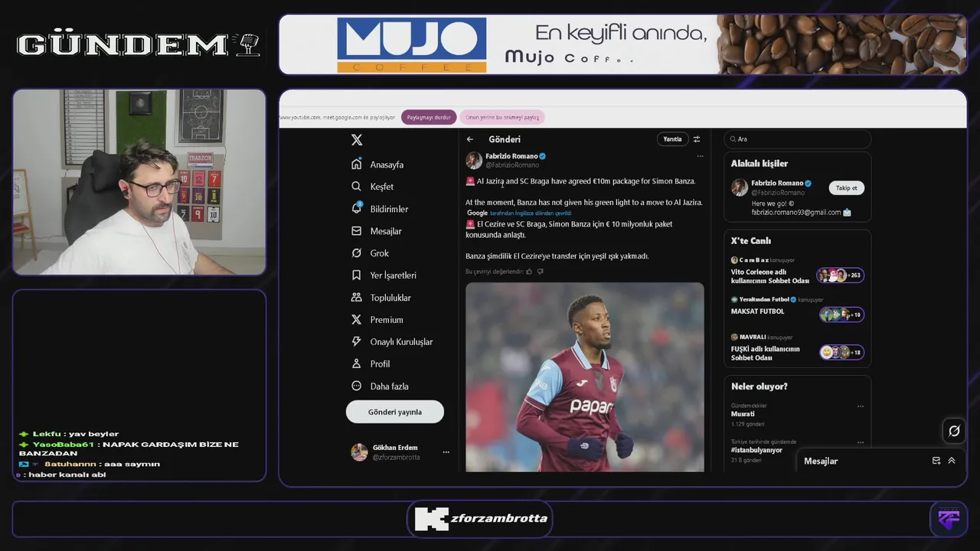This screenshot has width=980, height=551.
Task: Click the Mujo Coffee banner ad
Action: [x=622, y=44]
